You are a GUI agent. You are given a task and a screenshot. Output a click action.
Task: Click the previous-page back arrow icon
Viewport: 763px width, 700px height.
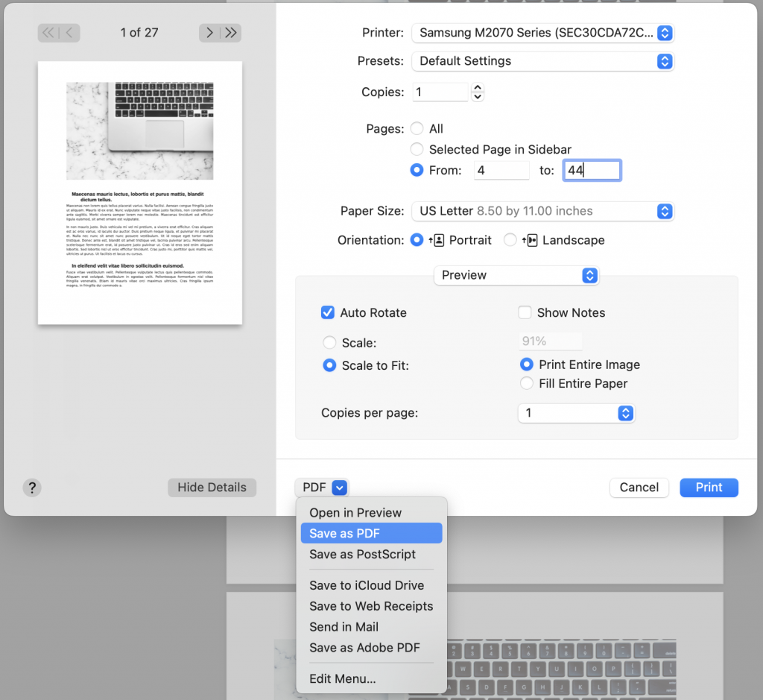[69, 33]
